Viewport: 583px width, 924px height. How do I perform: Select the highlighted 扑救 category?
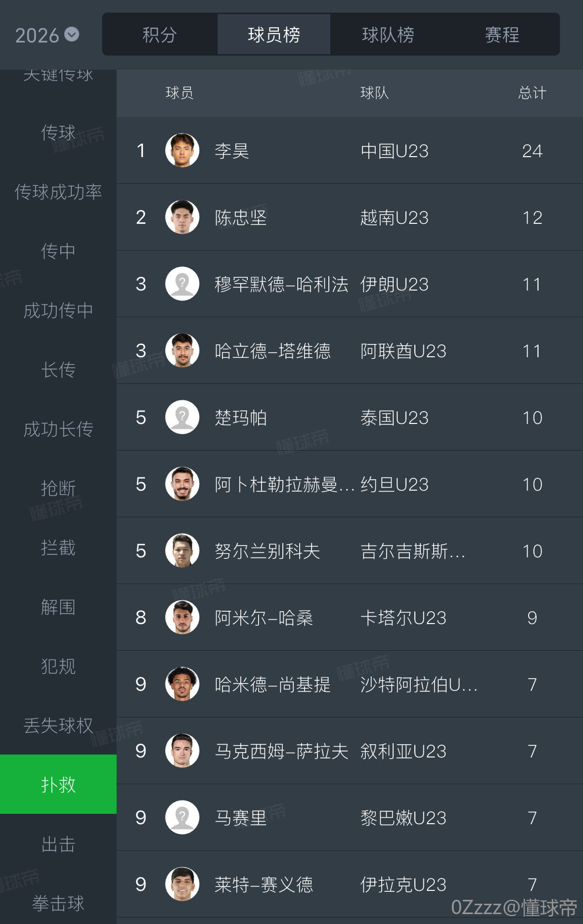[x=58, y=784]
